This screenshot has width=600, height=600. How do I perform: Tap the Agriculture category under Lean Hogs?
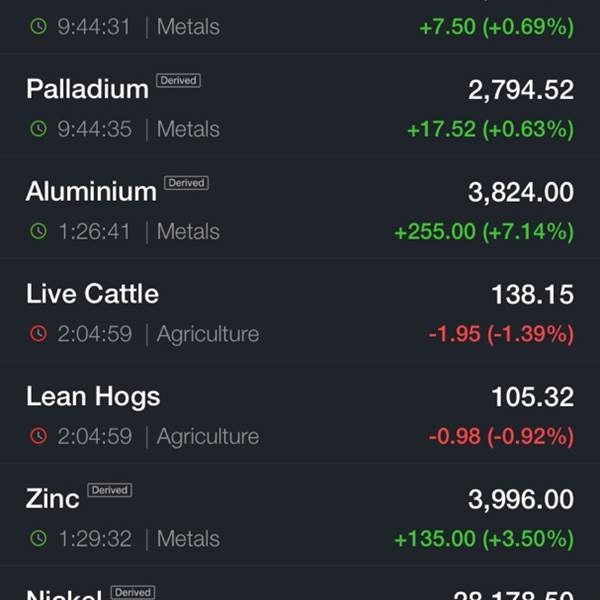coord(208,437)
